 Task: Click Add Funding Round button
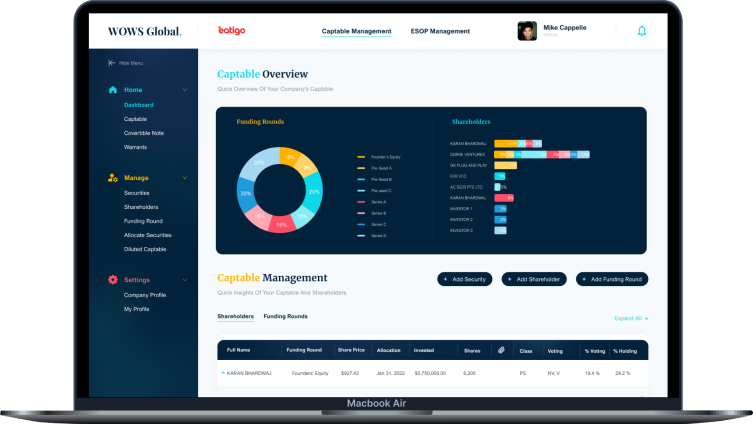point(612,279)
